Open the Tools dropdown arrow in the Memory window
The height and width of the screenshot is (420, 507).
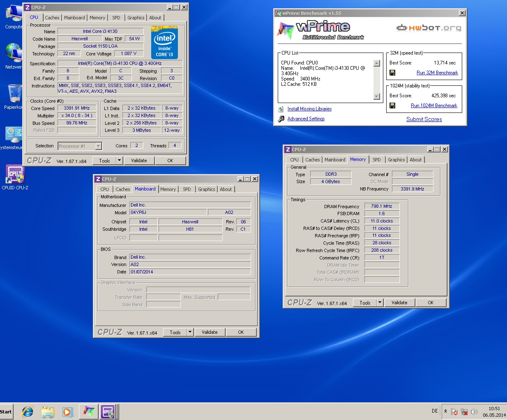coord(380,303)
